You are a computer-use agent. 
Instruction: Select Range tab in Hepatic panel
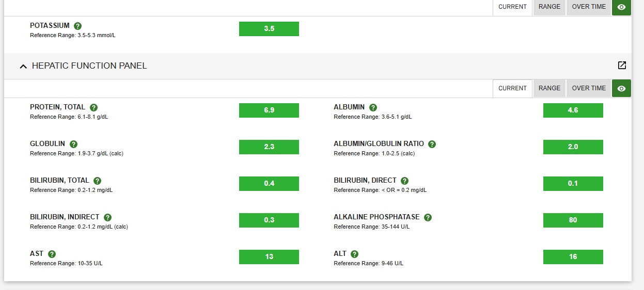pos(549,88)
